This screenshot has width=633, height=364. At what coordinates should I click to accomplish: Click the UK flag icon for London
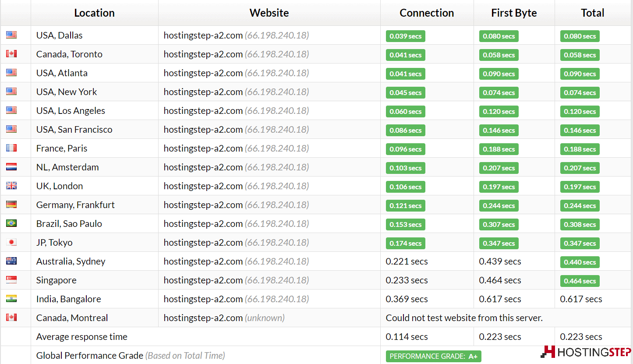(x=11, y=186)
